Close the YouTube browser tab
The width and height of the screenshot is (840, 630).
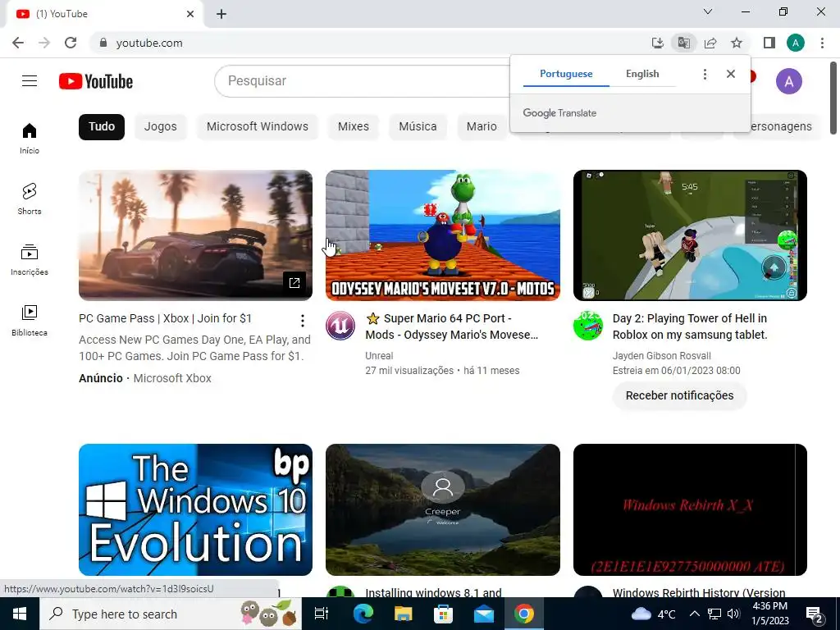190,14
